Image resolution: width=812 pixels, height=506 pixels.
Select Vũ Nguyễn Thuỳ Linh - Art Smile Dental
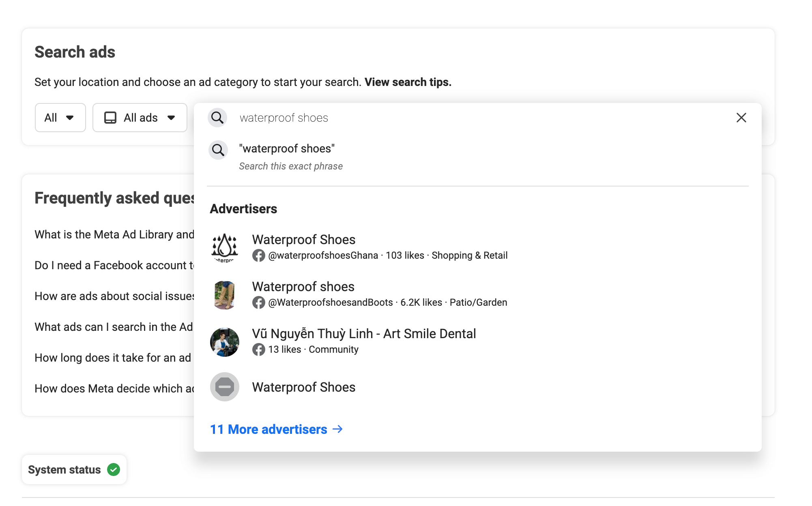478,342
